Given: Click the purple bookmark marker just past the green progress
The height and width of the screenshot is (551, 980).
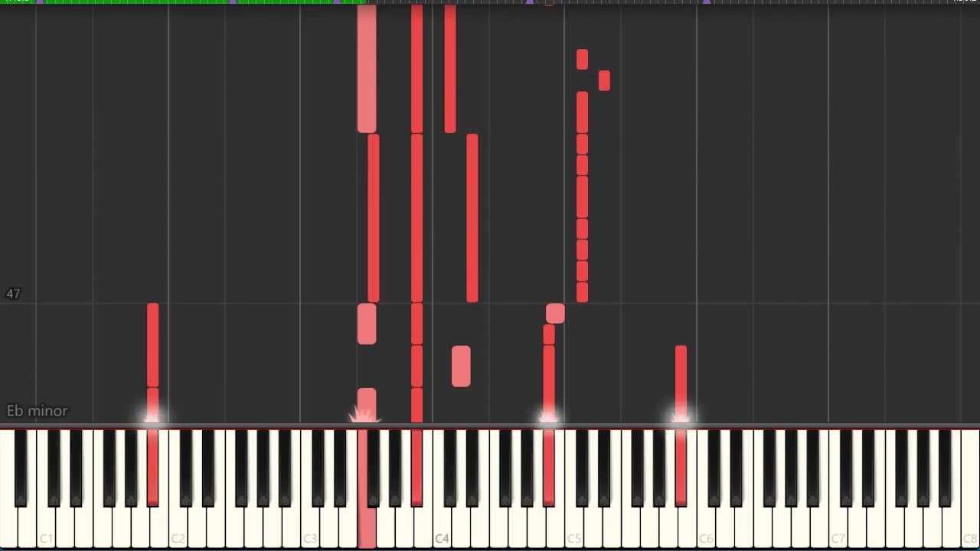Looking at the screenshot, I should pos(529,2).
